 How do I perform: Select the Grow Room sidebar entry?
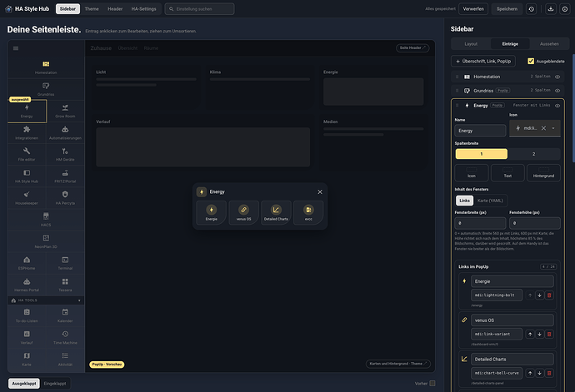(x=65, y=111)
